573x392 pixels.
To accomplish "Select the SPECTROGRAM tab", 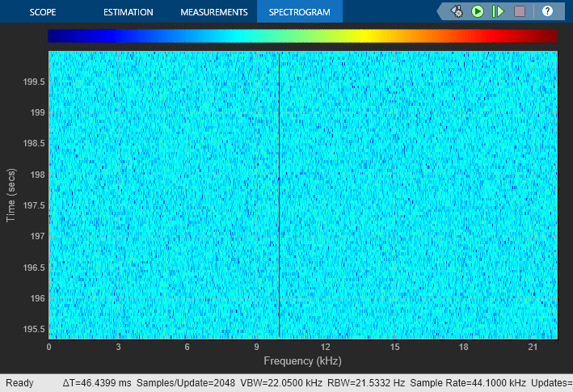I will coord(300,11).
